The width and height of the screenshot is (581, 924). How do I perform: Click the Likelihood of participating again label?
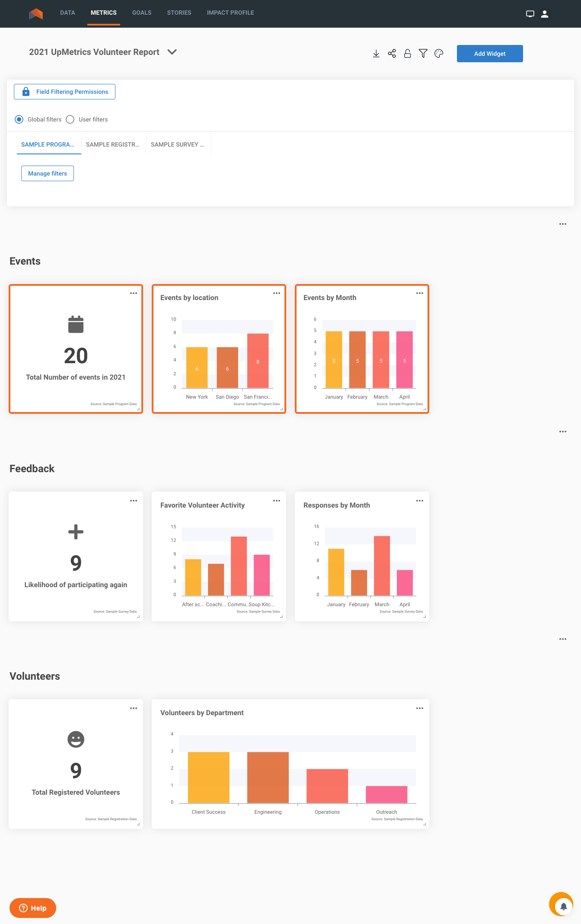[76, 585]
